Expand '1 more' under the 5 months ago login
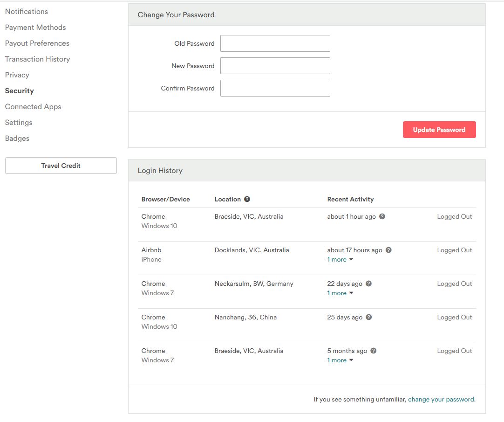The image size is (504, 422). click(x=340, y=360)
